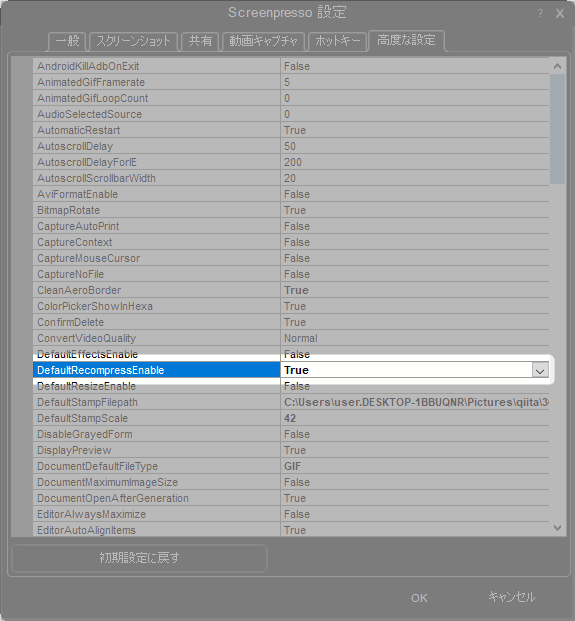Click the scrollbar up arrow
Image resolution: width=575 pixels, height=621 pixels.
(x=558, y=66)
